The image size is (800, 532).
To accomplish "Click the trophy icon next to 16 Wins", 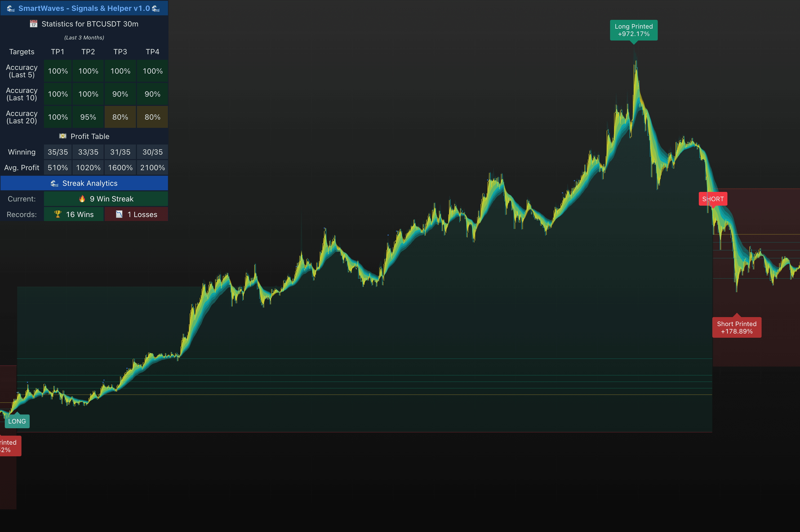I will pyautogui.click(x=58, y=214).
